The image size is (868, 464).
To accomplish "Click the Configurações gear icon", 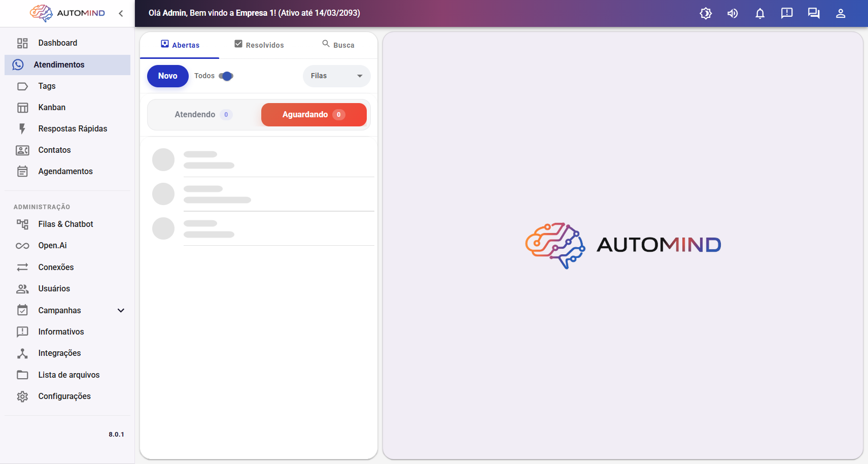I will point(22,396).
